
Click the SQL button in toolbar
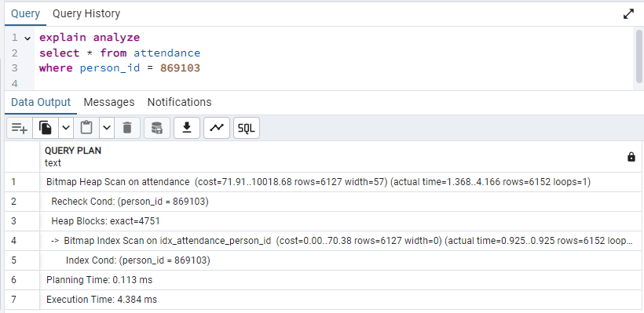[x=247, y=128]
